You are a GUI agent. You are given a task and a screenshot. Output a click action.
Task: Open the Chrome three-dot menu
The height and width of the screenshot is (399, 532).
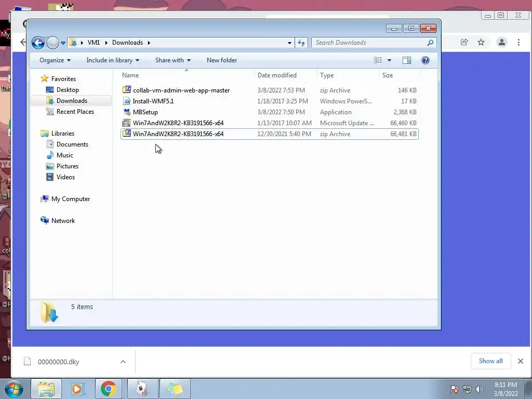[x=518, y=42]
